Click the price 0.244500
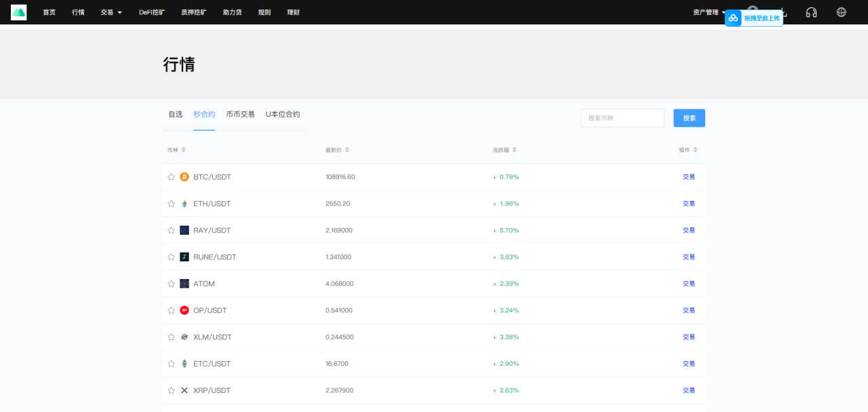The width and height of the screenshot is (868, 412). [x=340, y=337]
